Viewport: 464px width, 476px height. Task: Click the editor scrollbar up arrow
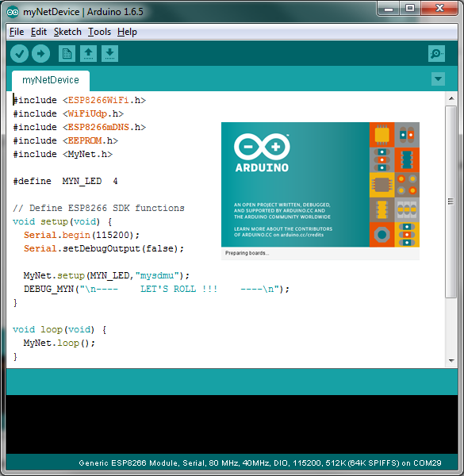(451, 98)
